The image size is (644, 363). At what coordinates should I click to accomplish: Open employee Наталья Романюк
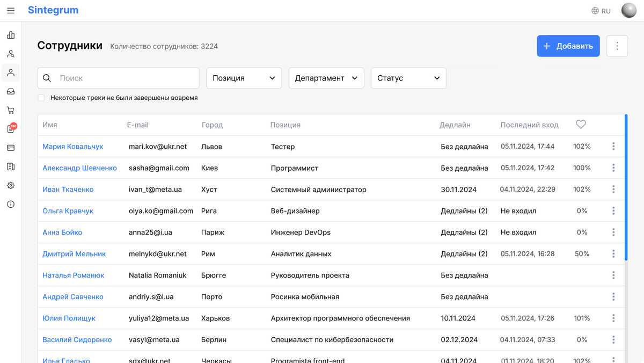(74, 275)
